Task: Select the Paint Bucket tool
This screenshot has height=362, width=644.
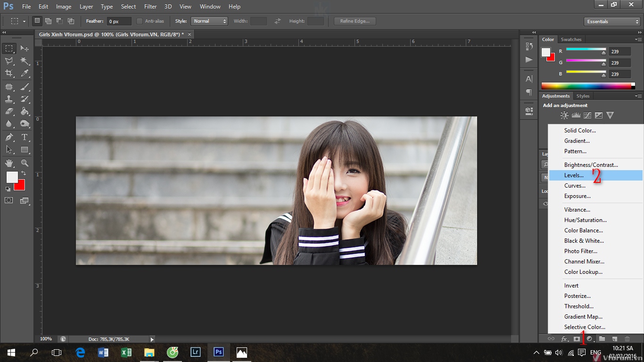Action: [25, 111]
